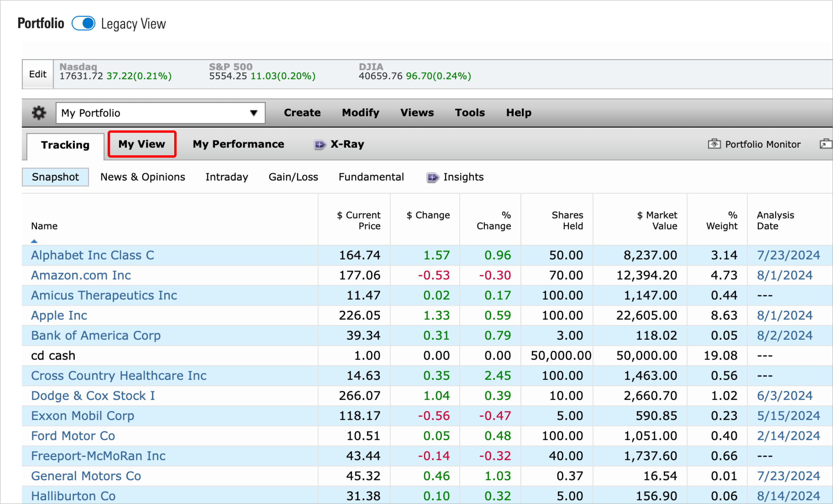Viewport: 833px width, 504px height.
Task: Open Amazon.com Inc link
Action: (x=81, y=275)
